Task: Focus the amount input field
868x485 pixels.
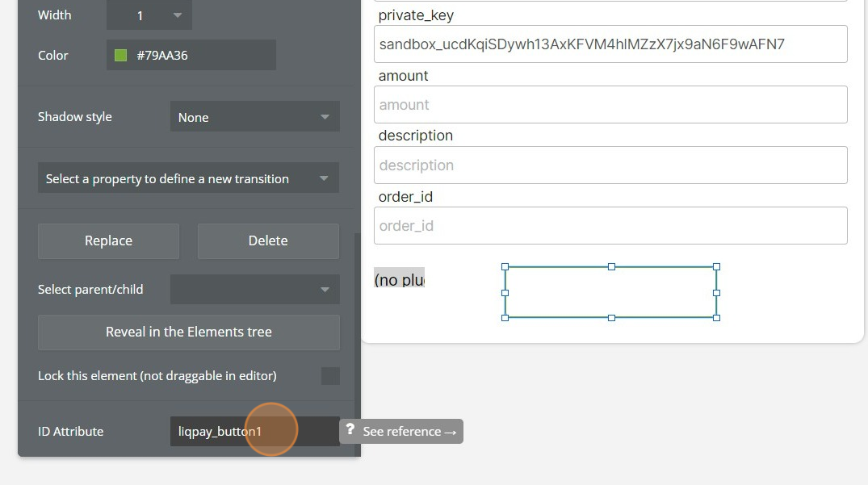Action: [610, 105]
